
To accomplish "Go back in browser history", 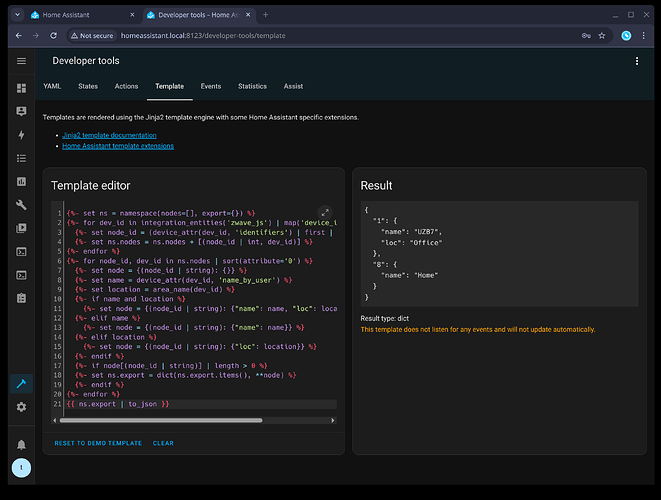I will [19, 36].
